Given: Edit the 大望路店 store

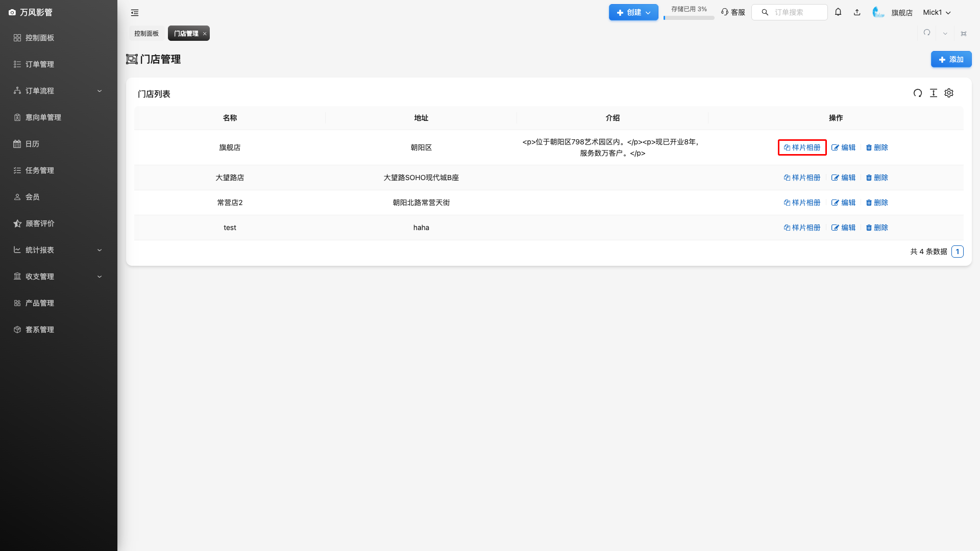Looking at the screenshot, I should [x=843, y=178].
